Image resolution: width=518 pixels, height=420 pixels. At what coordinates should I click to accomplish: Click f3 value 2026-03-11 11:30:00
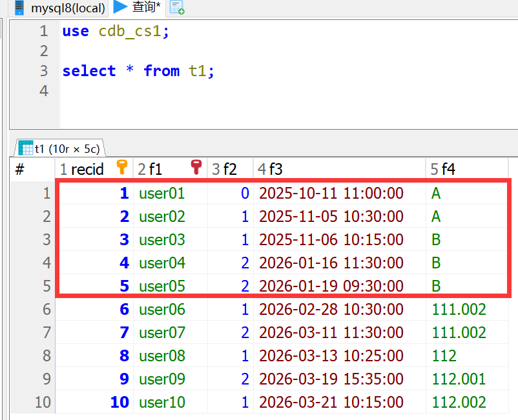(331, 332)
